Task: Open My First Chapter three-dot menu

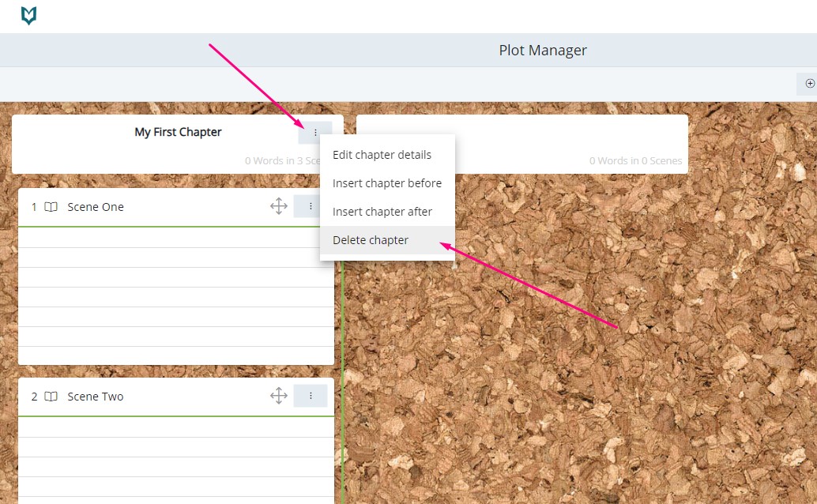Action: [x=315, y=133]
